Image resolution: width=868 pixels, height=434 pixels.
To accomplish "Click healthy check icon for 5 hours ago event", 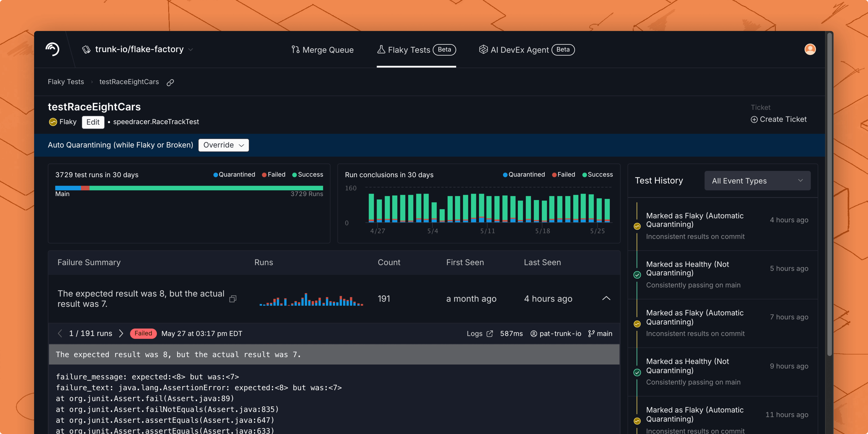I will pos(637,275).
